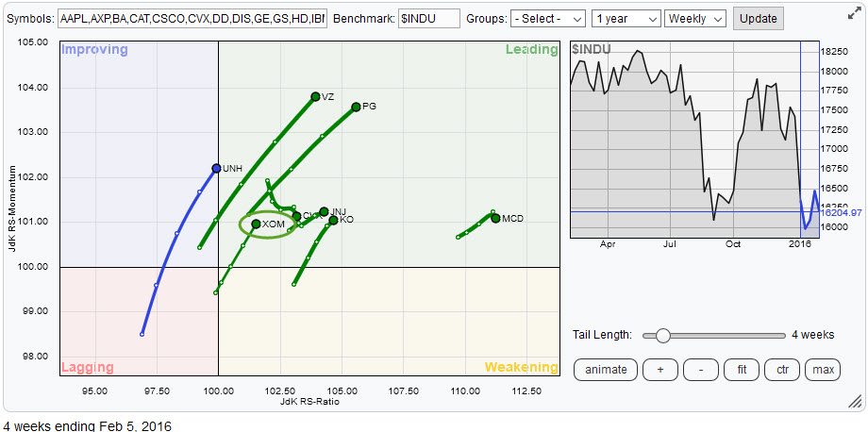Click the CVX data point
The width and height of the screenshot is (868, 432).
coord(296,216)
